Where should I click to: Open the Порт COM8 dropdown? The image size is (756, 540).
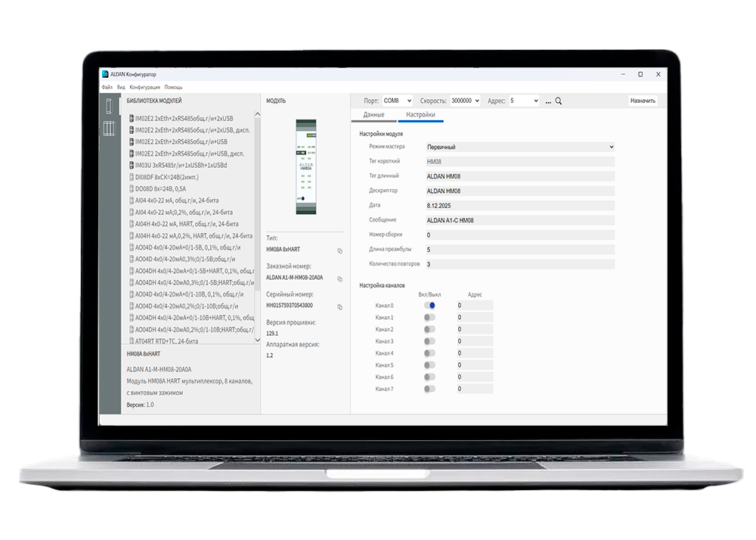[x=397, y=101]
